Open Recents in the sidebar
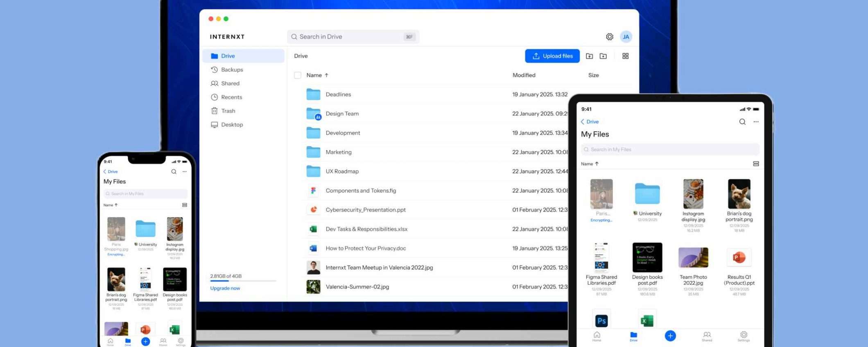 pyautogui.click(x=231, y=97)
